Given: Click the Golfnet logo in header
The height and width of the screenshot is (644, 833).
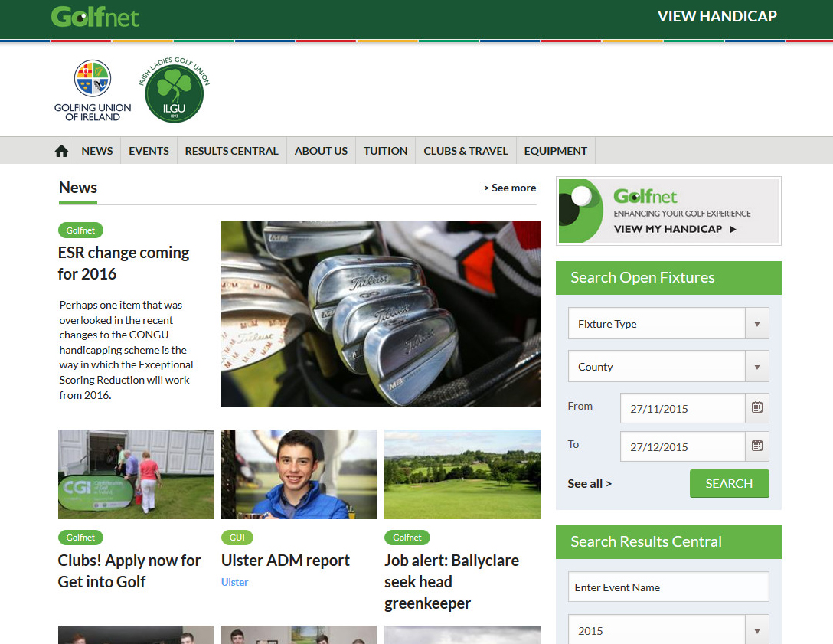Looking at the screenshot, I should pyautogui.click(x=95, y=17).
